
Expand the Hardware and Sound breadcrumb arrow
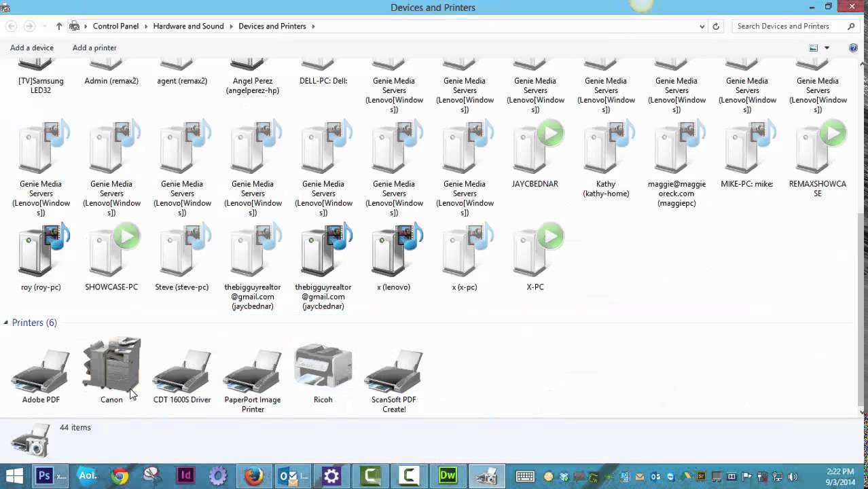(x=231, y=26)
